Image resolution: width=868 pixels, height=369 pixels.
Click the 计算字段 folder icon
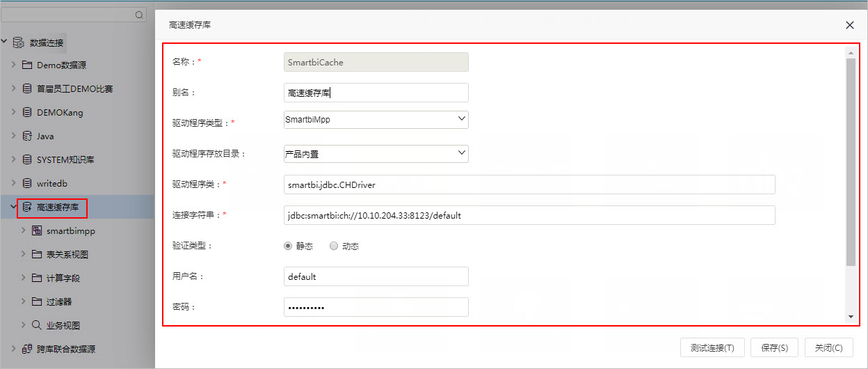[37, 278]
